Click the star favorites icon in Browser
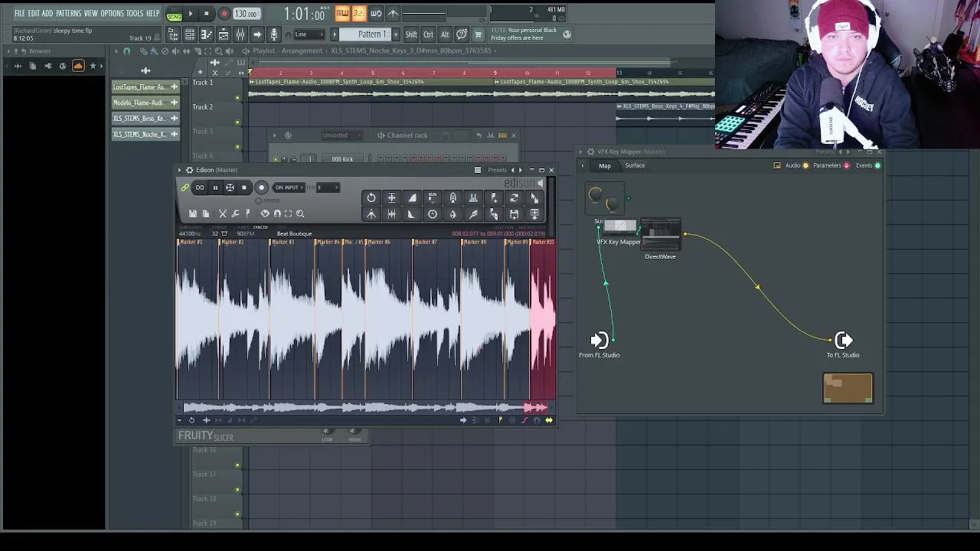The width and height of the screenshot is (980, 551). click(x=93, y=66)
